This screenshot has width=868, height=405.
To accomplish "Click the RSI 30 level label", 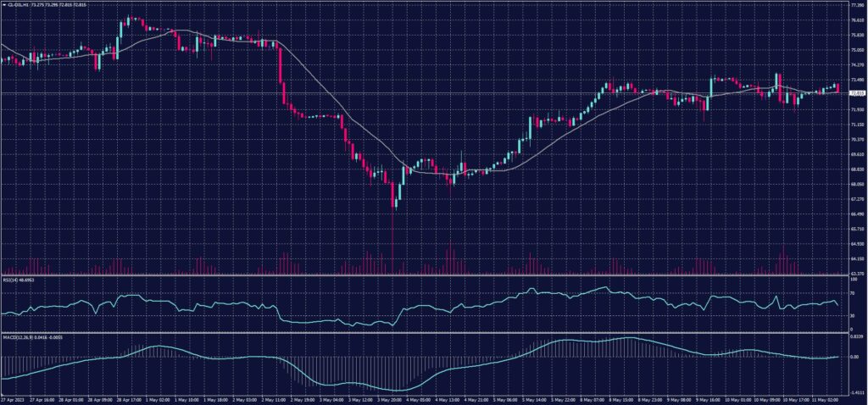I will click(x=849, y=316).
